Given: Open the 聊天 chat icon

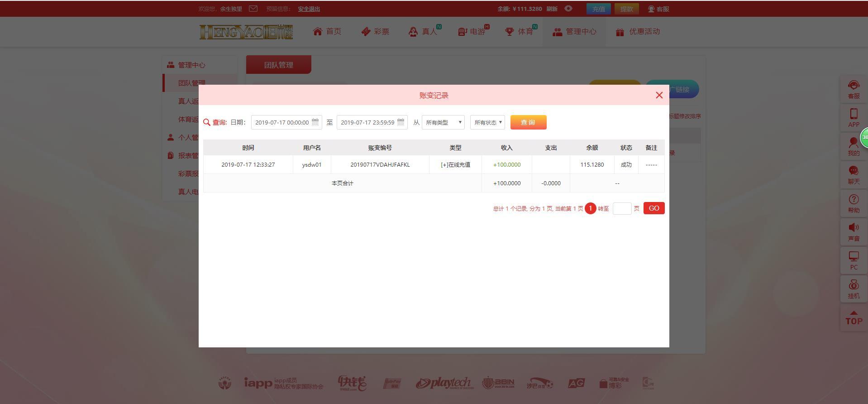Looking at the screenshot, I should (x=854, y=175).
